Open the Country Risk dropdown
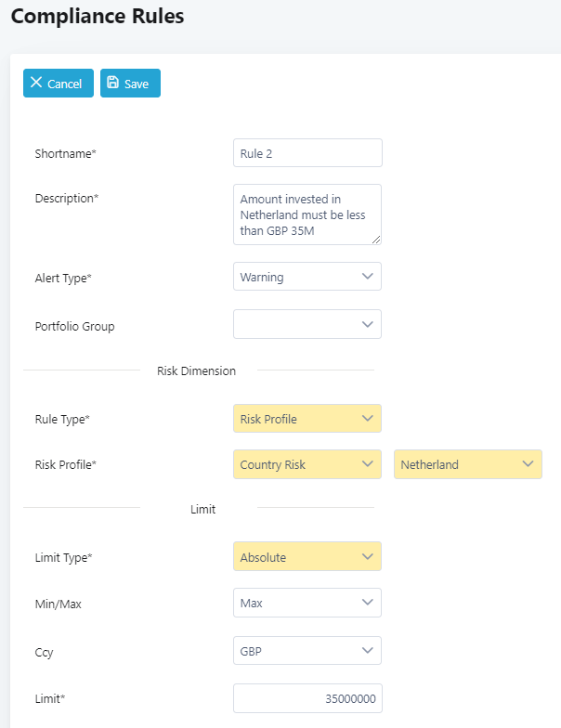 tap(307, 464)
